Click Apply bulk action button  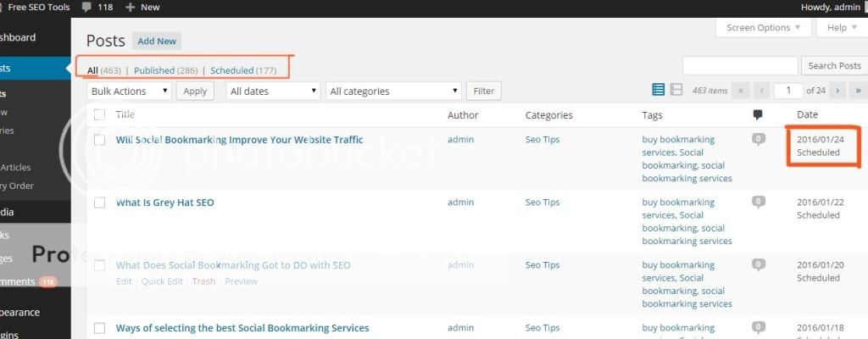click(195, 91)
